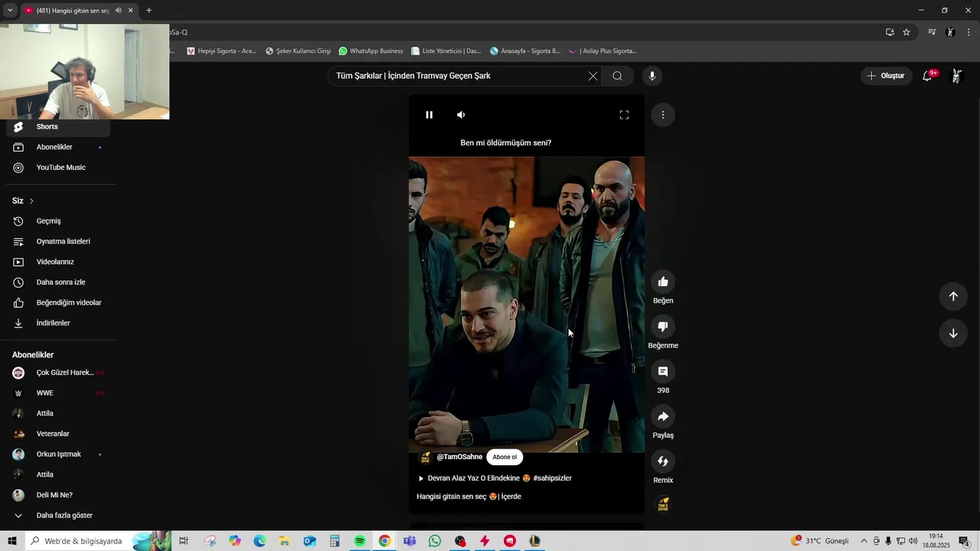
Task: Close the YouTube browser tab
Action: click(x=130, y=11)
